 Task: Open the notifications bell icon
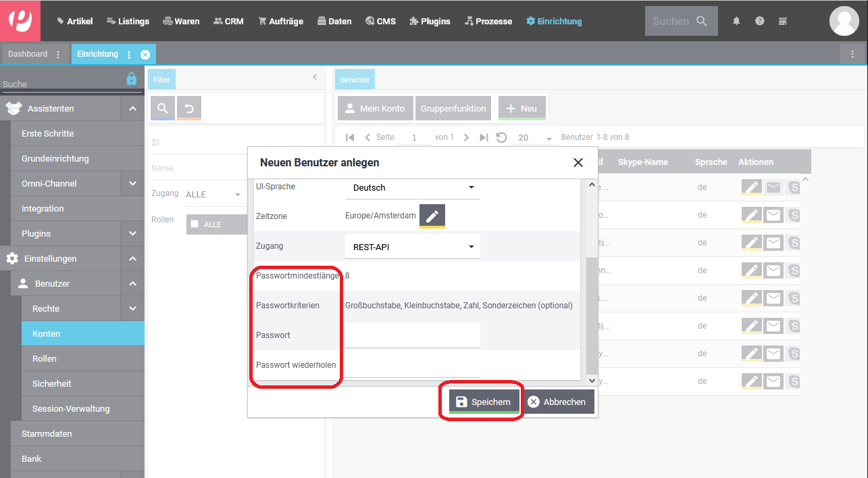tap(736, 21)
